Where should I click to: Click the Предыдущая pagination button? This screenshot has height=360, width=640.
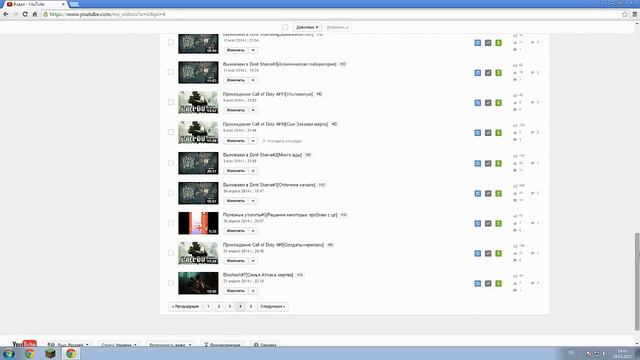click(185, 307)
